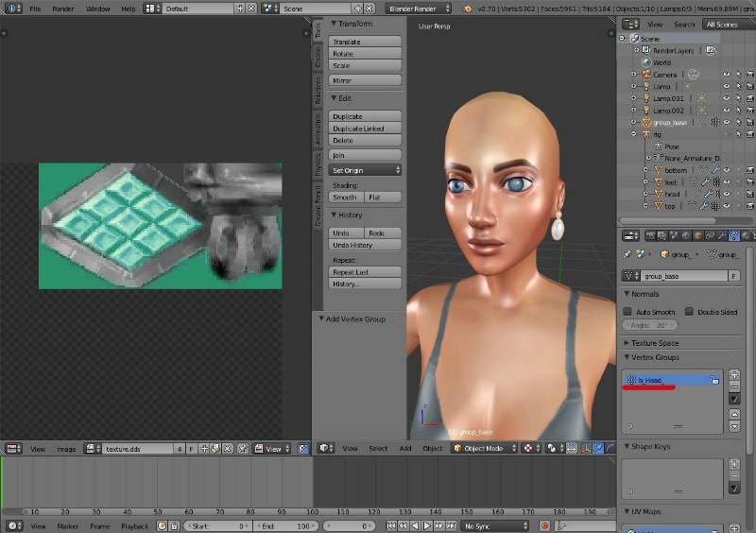The image size is (756, 533).
Task: Click the armature icon beside rig
Action: 646,134
